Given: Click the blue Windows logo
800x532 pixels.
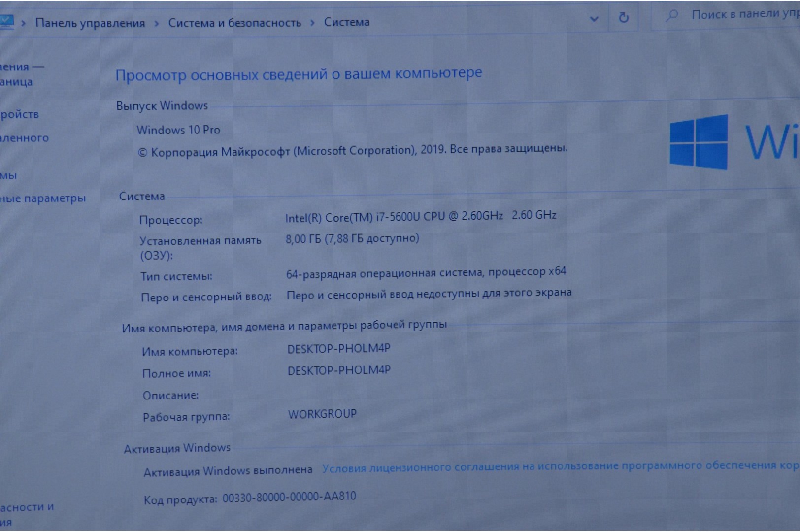Looking at the screenshot, I should pos(699,142).
